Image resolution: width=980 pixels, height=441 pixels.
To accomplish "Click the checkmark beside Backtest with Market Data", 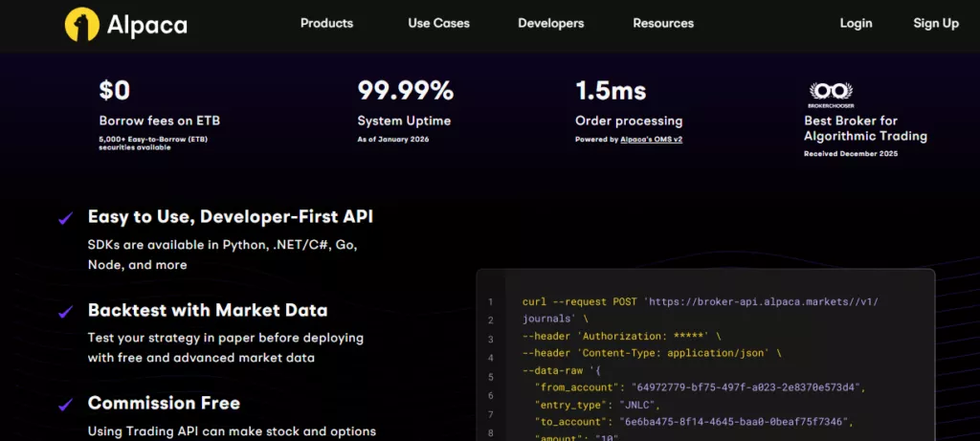I will click(x=66, y=312).
